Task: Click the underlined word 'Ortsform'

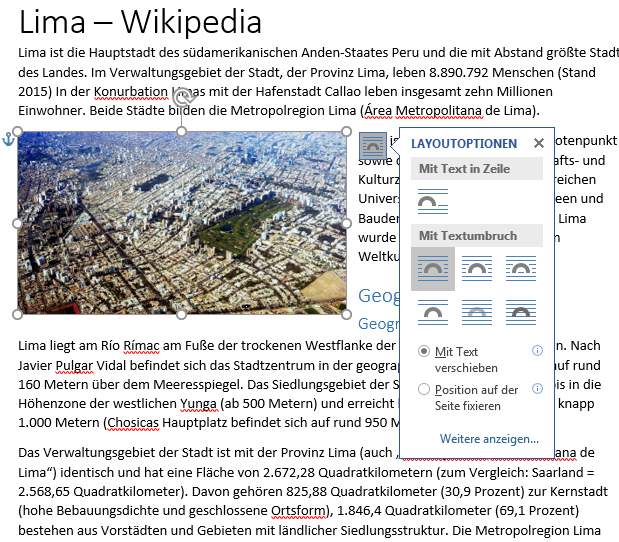Action: [299, 511]
